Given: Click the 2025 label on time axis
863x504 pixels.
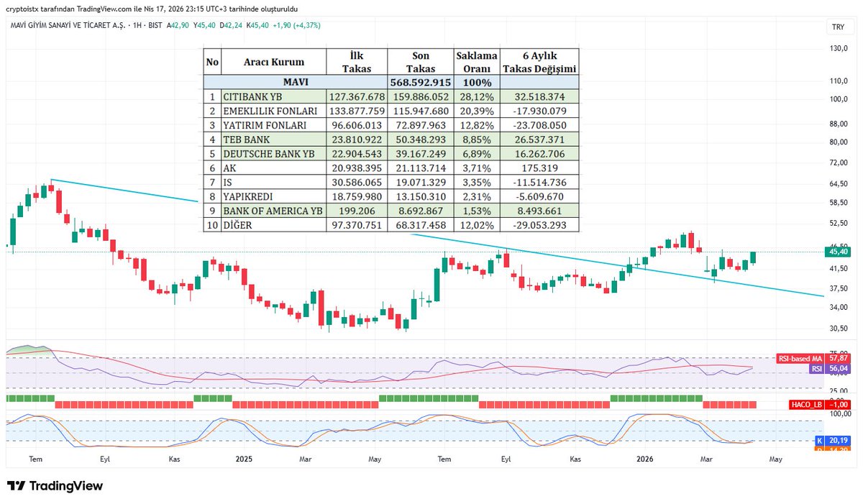Looking at the screenshot, I should 244,458.
